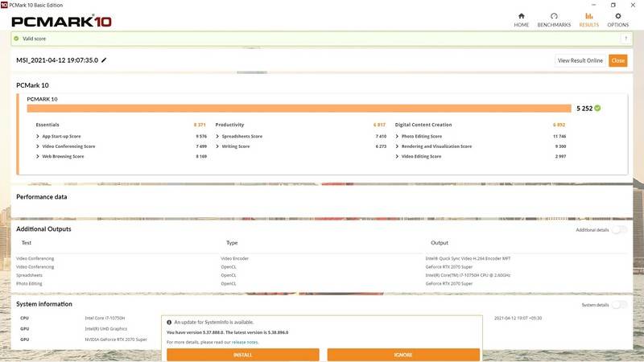
Task: Enable the Additional details toggle
Action: (618, 230)
